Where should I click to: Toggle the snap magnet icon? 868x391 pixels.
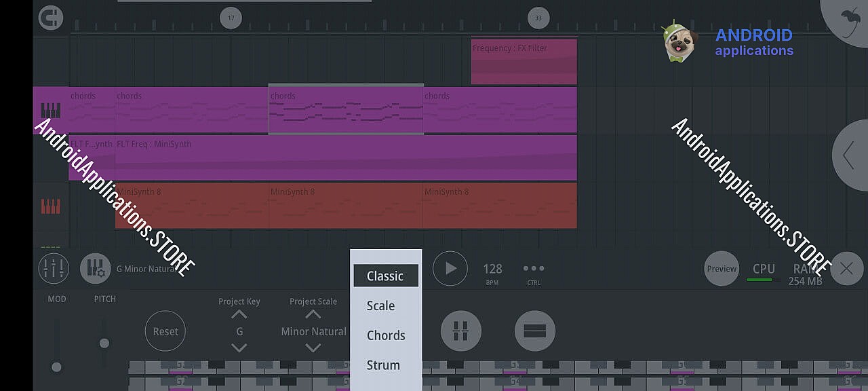tap(50, 18)
